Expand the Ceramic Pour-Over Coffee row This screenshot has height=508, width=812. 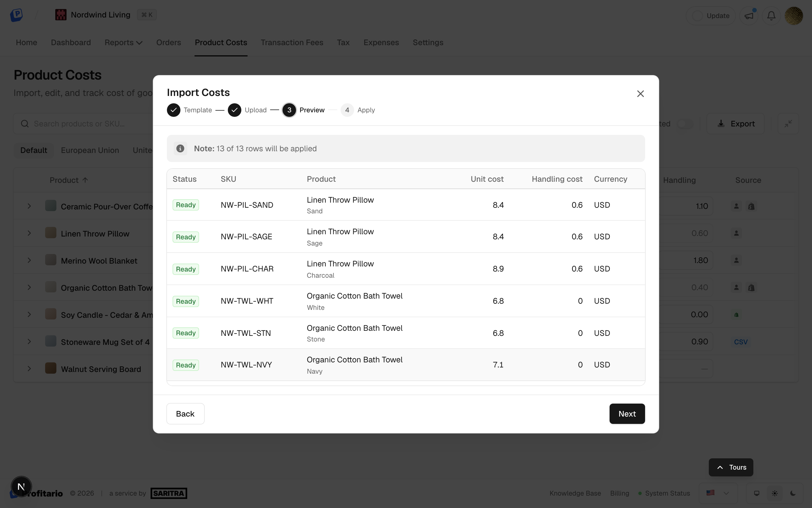pos(29,206)
